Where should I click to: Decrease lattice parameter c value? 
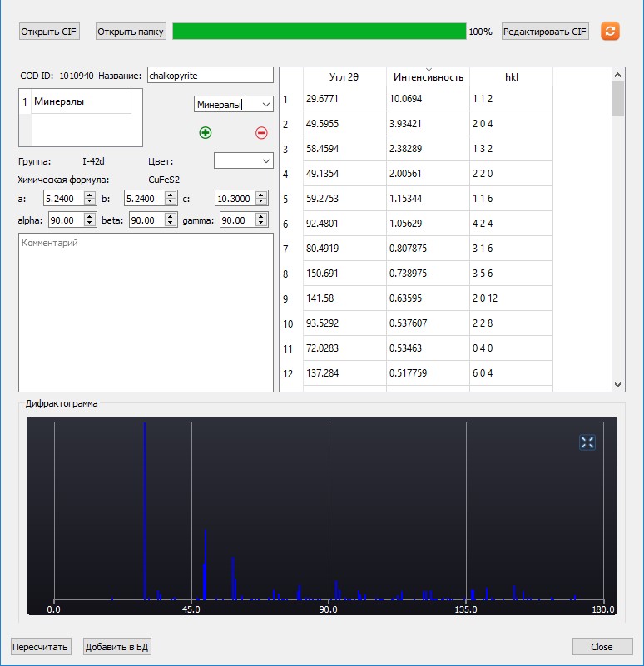261,202
